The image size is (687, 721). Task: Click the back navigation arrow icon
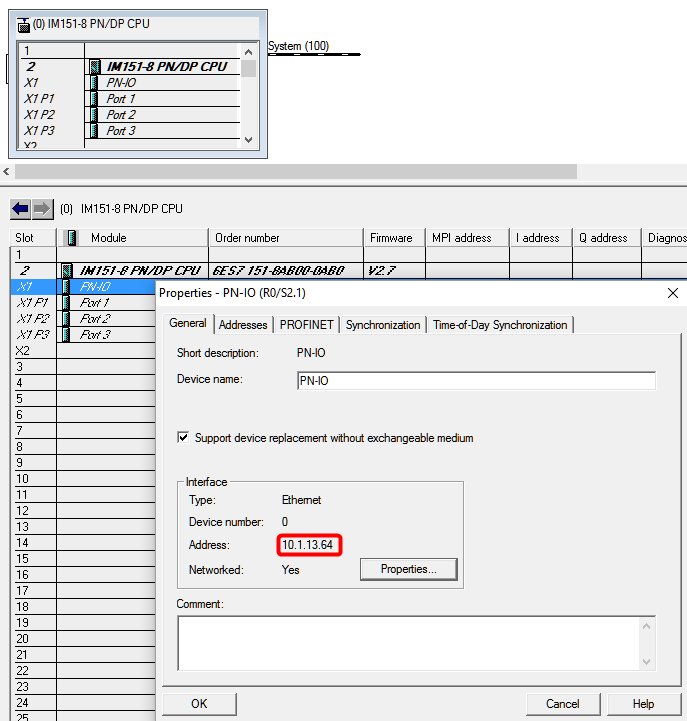pyautogui.click(x=20, y=209)
